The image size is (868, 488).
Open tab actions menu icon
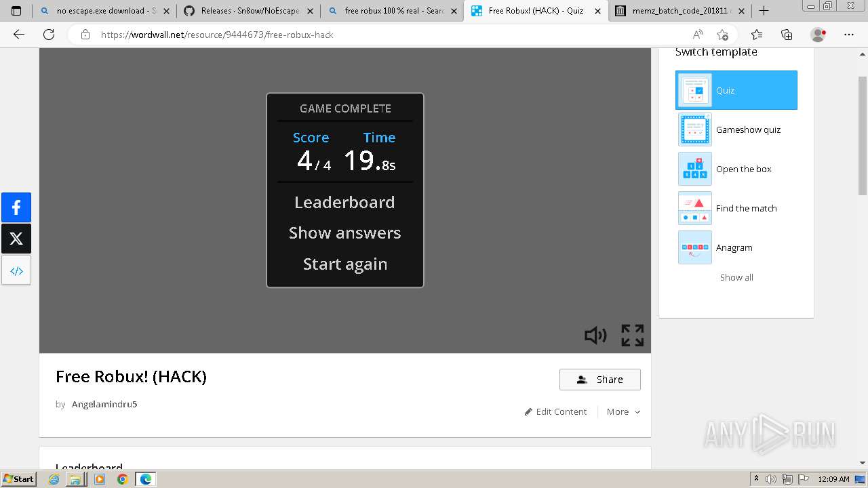click(16, 11)
